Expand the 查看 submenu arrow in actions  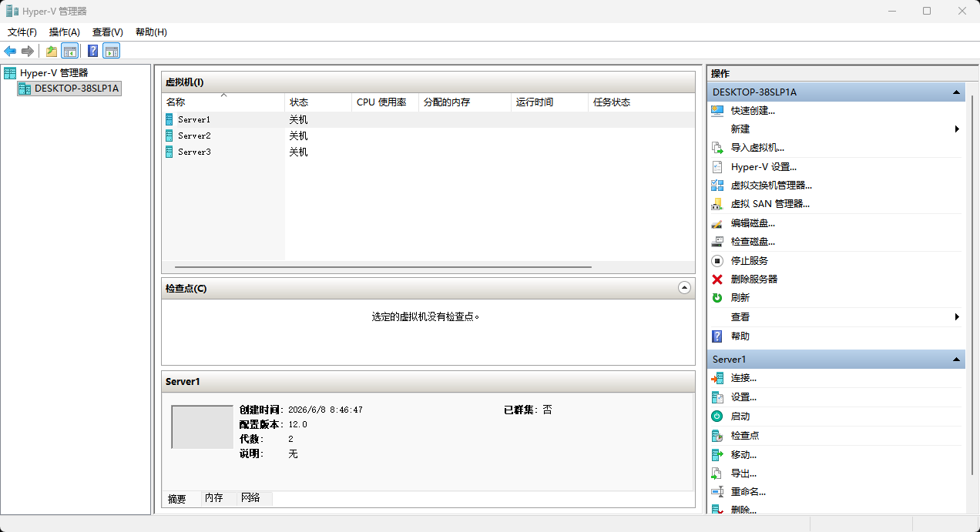(x=957, y=316)
